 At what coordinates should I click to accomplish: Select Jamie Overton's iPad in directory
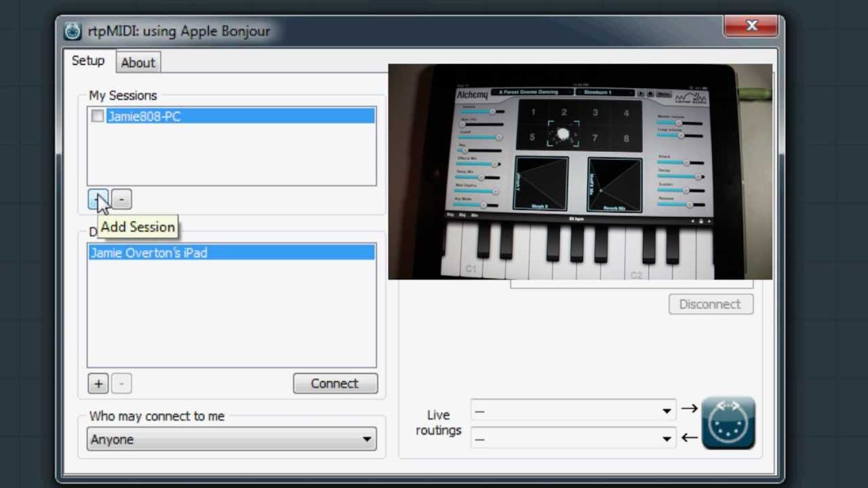point(231,253)
